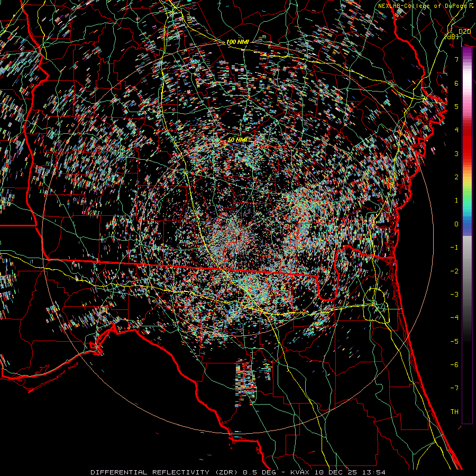
Task: Click the 50 NMI range ring label
Action: [237, 140]
